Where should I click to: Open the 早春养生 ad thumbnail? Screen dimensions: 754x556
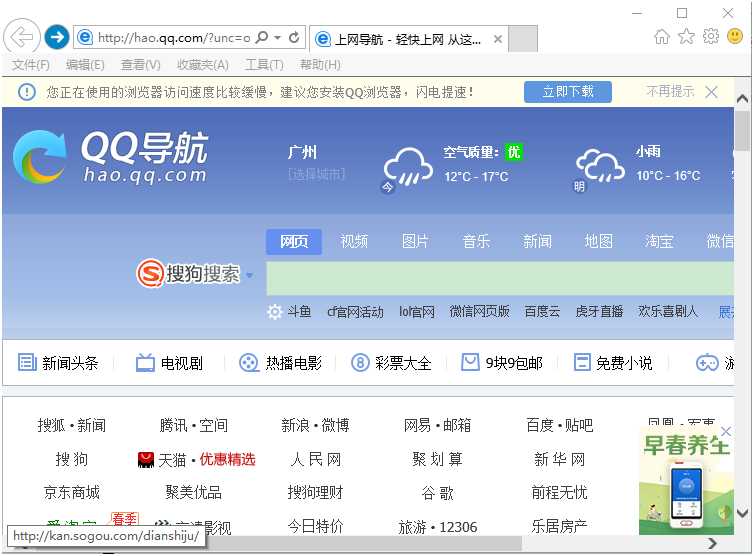[x=686, y=481]
